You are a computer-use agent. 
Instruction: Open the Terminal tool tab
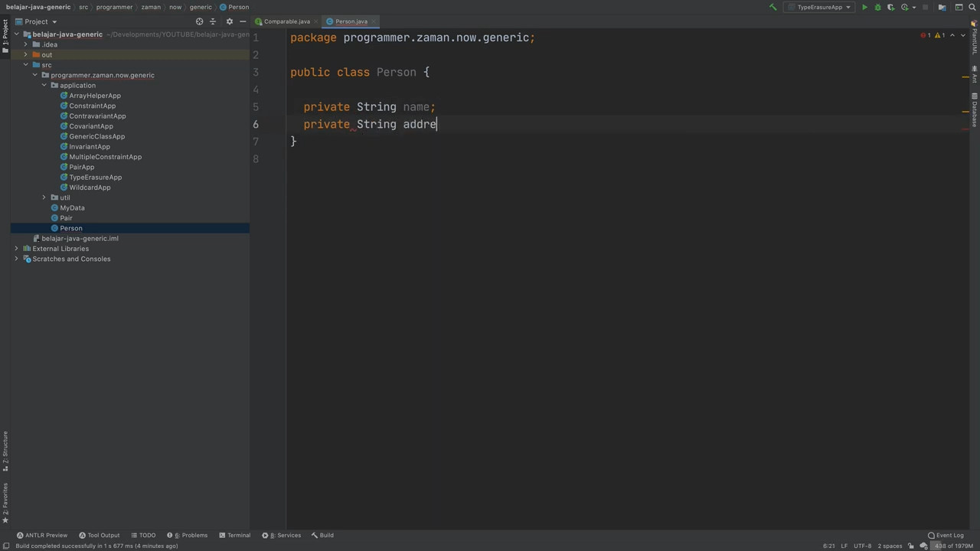234,535
